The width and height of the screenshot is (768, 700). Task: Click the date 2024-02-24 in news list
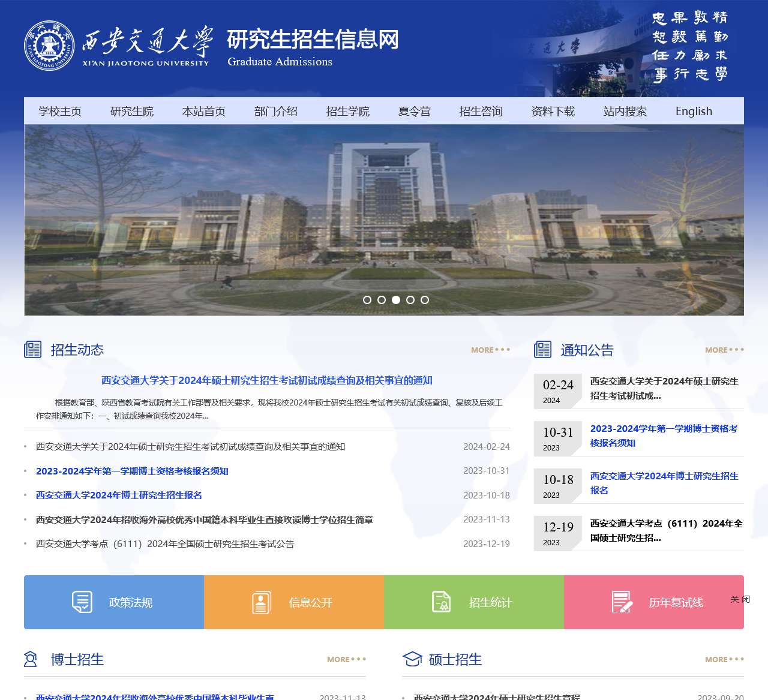487,446
